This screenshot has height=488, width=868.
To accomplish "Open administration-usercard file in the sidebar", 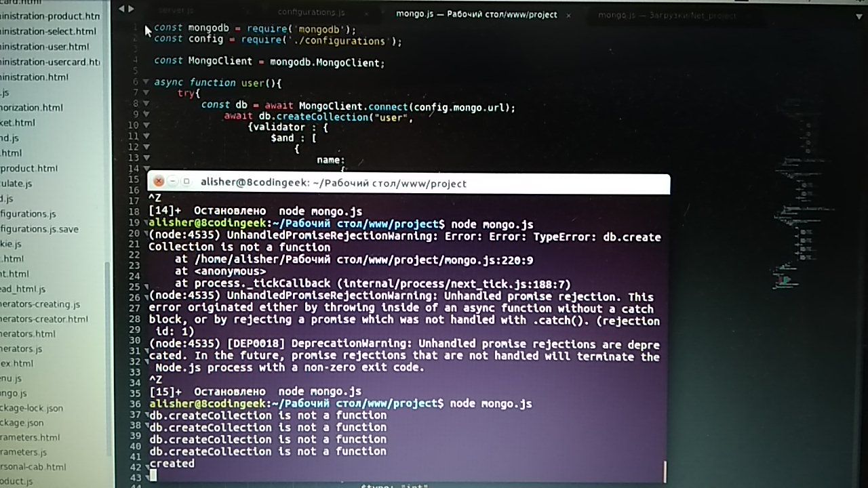I will pos(50,62).
